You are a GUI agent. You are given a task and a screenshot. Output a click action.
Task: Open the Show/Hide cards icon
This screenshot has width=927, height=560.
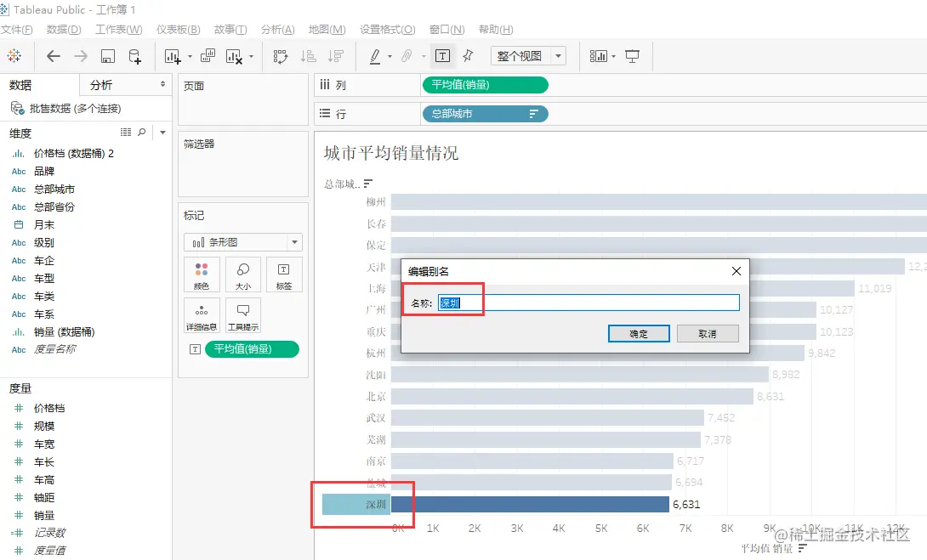tap(598, 56)
